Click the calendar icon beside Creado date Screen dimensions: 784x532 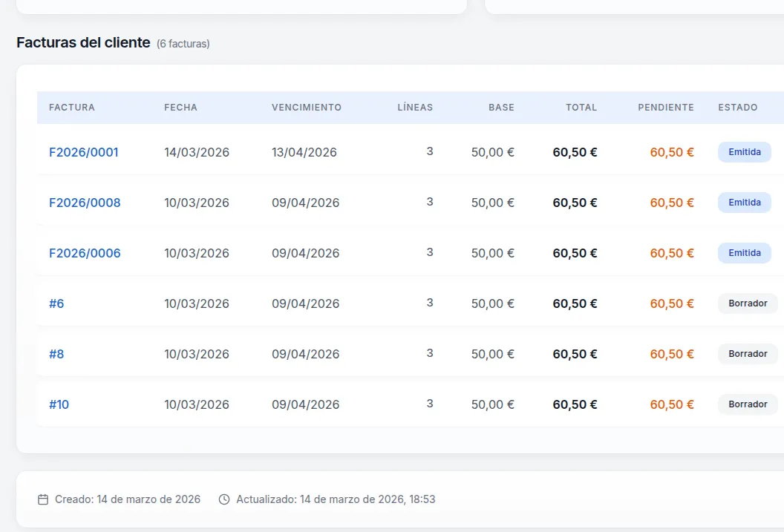pos(43,499)
